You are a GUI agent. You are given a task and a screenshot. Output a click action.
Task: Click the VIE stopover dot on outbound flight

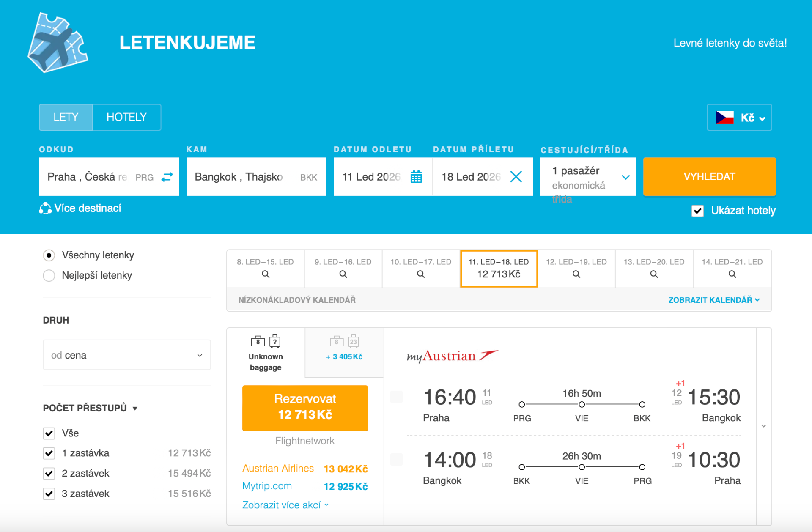582,404
